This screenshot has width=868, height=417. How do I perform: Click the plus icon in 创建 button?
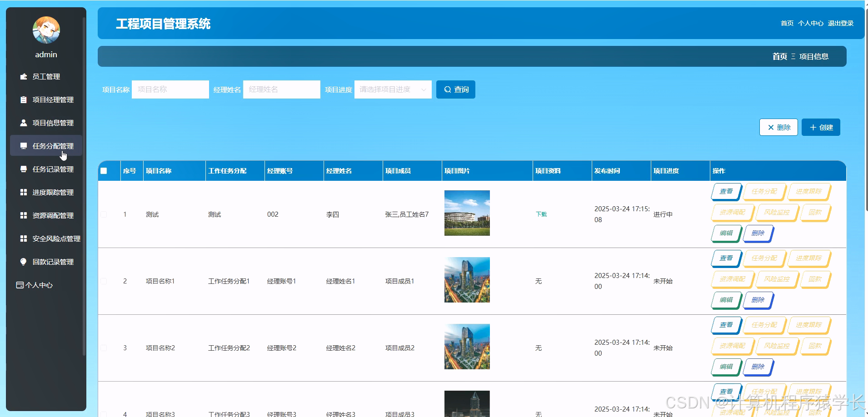pyautogui.click(x=813, y=127)
